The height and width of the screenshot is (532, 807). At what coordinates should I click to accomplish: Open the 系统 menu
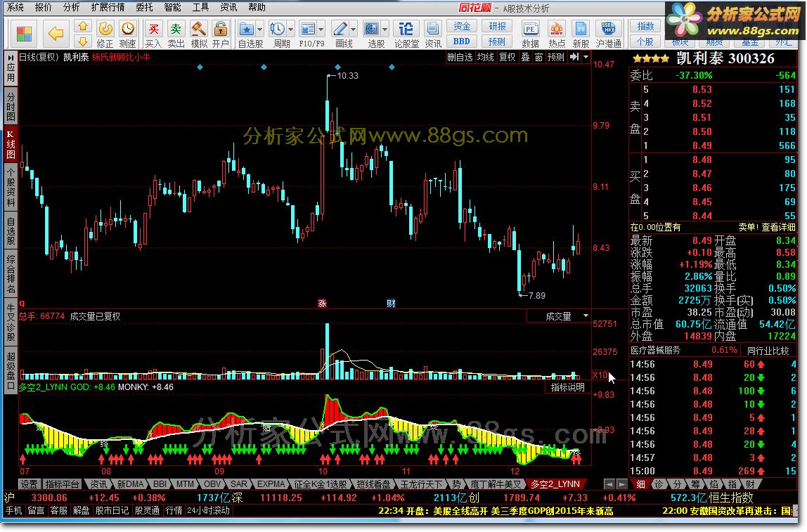15,7
